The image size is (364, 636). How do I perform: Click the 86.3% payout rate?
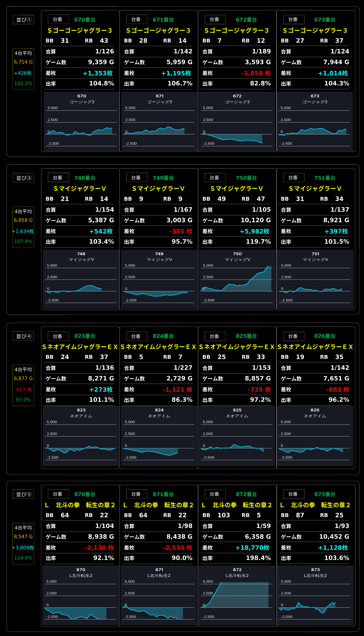[182, 400]
